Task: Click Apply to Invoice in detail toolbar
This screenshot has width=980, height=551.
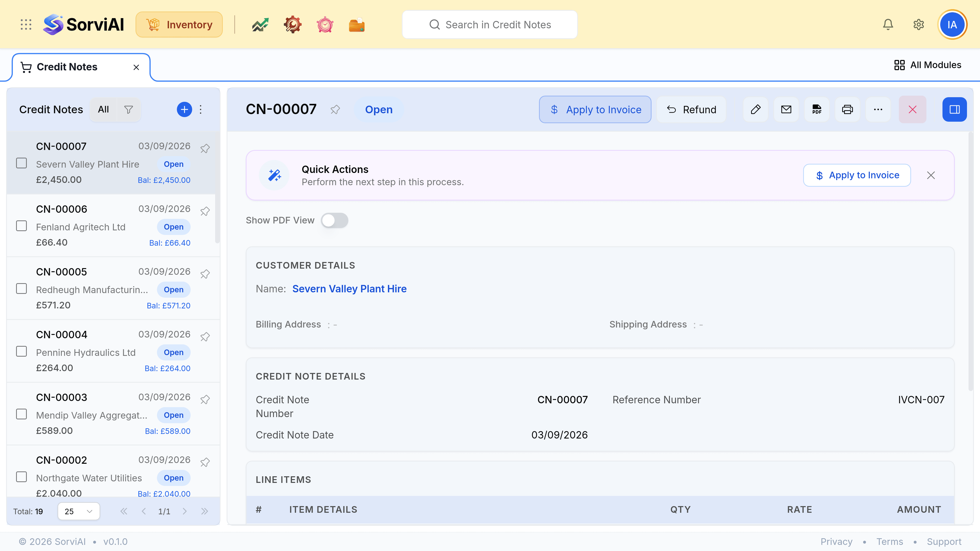Action: pyautogui.click(x=595, y=109)
